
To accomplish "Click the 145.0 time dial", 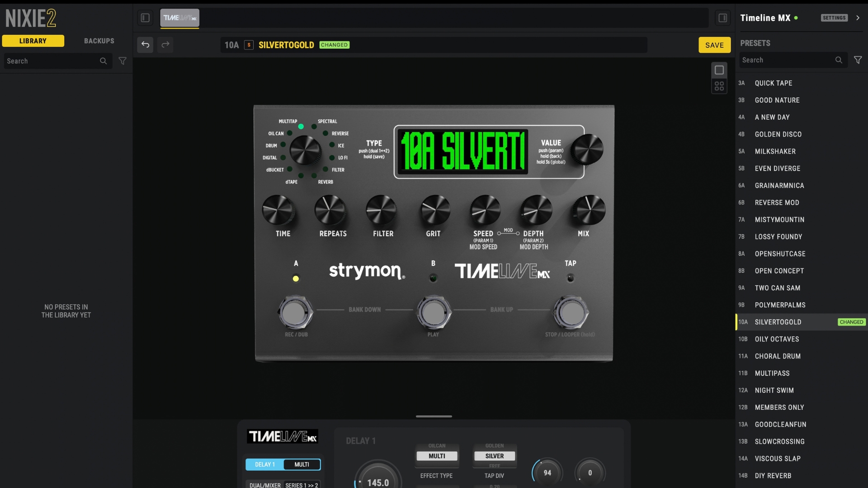I will pos(378,477).
